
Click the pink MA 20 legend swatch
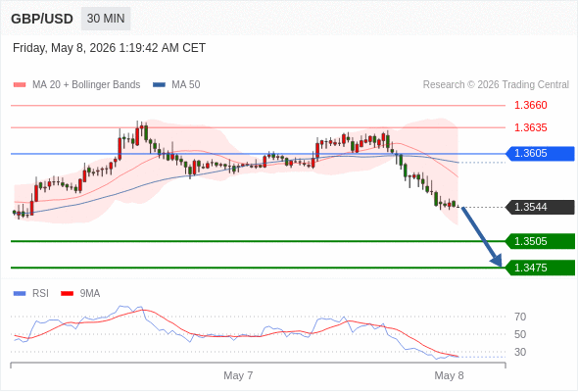click(x=20, y=85)
